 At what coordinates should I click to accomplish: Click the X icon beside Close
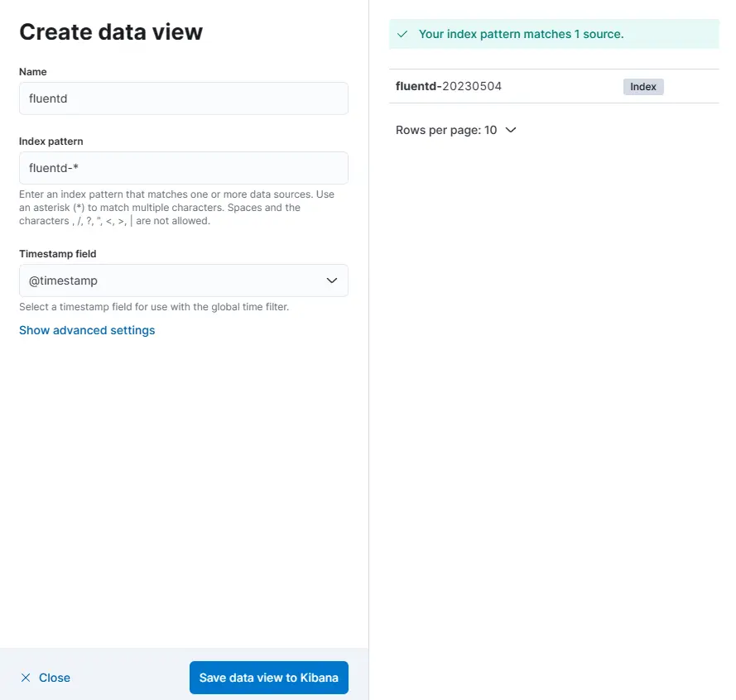26,678
